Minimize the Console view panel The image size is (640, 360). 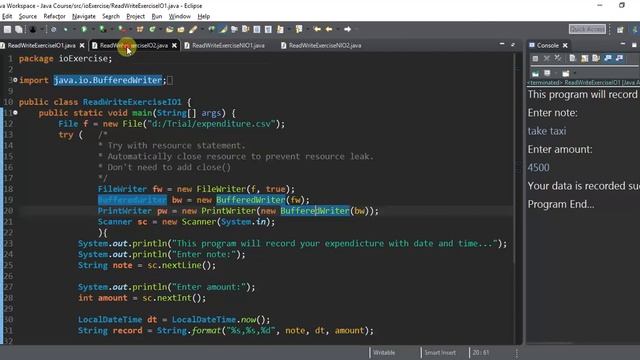[x=622, y=44]
